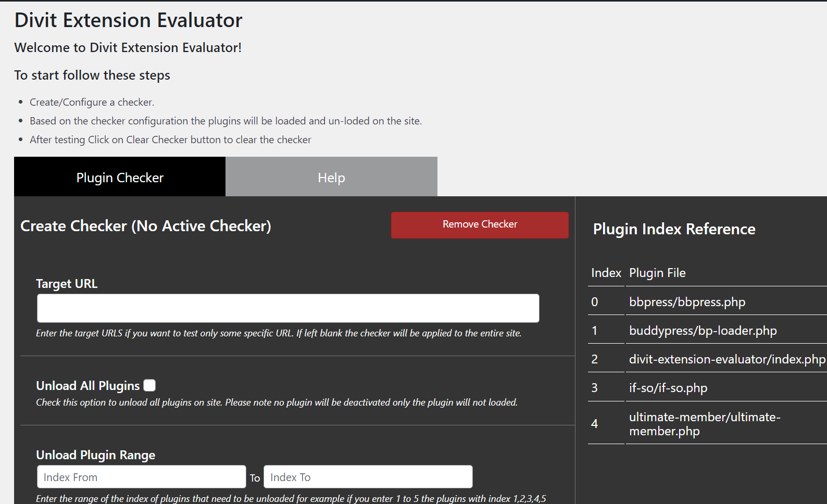Viewport: 827px width, 504px height.
Task: Select the if-so/if-so.php plugin file cell
Action: click(726, 388)
